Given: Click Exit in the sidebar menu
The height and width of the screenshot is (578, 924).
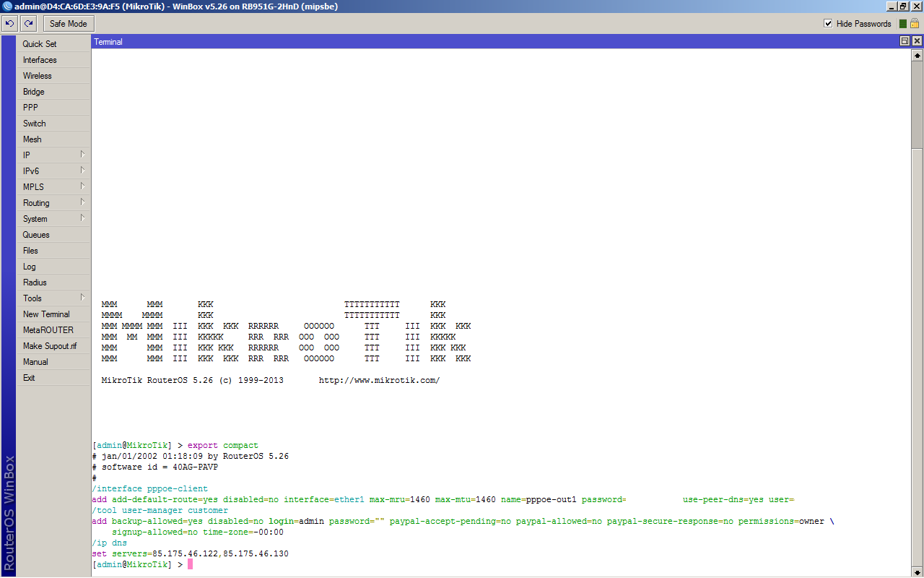Looking at the screenshot, I should click(53, 378).
